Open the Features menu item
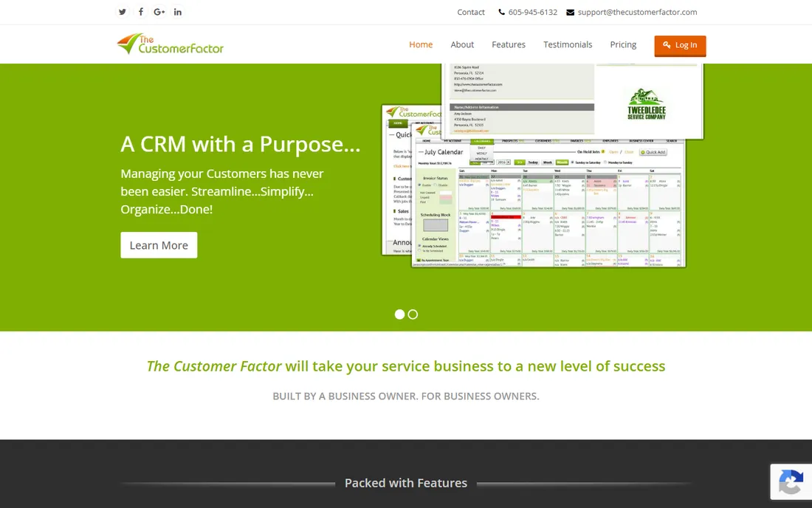This screenshot has height=508, width=812. [509, 44]
